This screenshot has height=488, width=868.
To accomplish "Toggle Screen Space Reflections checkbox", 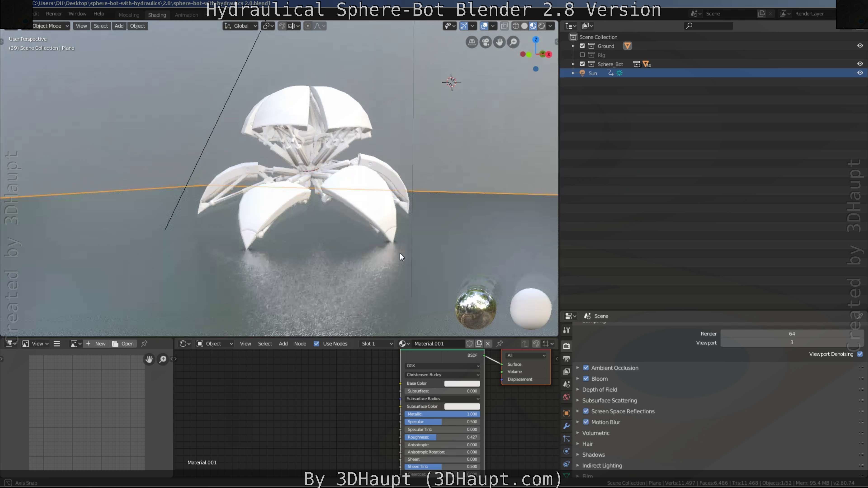I will coord(586,411).
